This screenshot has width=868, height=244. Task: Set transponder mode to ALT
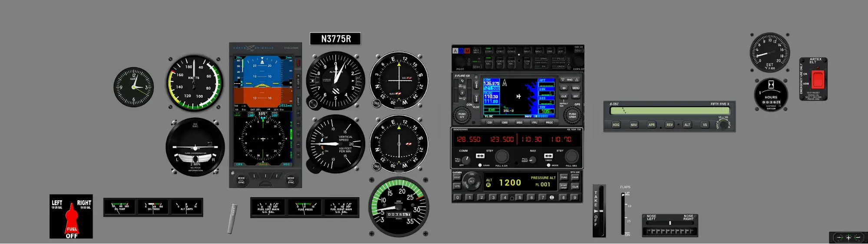[x=472, y=181]
